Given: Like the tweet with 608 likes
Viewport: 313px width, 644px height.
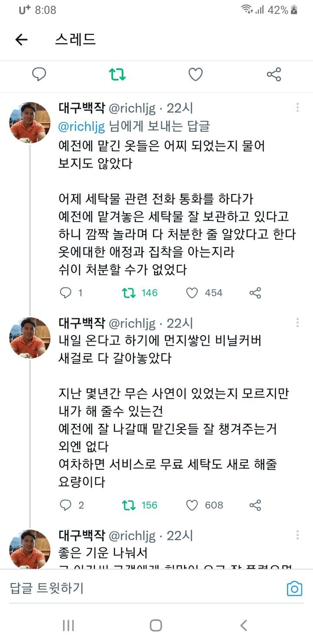Looking at the screenshot, I should [192, 505].
